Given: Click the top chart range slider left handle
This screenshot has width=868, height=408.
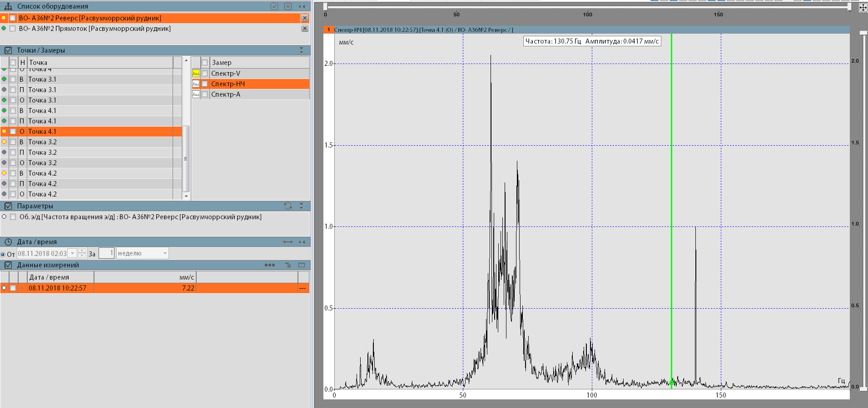Looking at the screenshot, I should (326, 6).
